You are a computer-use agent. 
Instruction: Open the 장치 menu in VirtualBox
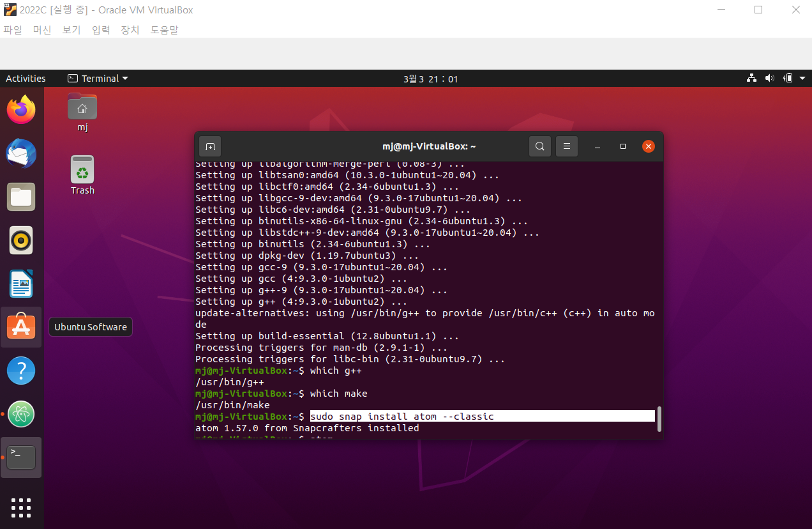(x=130, y=29)
